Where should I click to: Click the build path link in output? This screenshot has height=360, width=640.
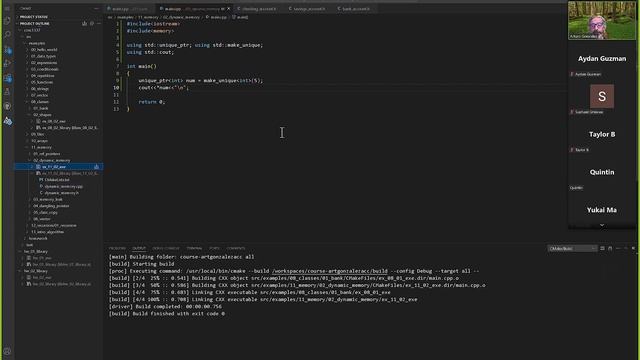[x=329, y=271]
